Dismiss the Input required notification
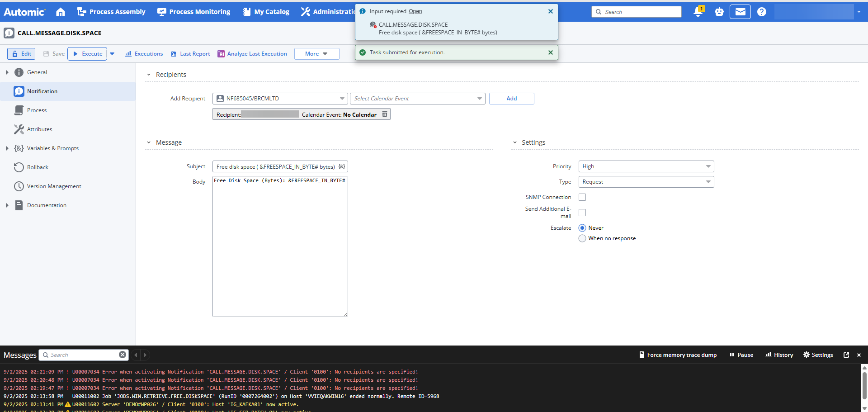 coord(551,11)
